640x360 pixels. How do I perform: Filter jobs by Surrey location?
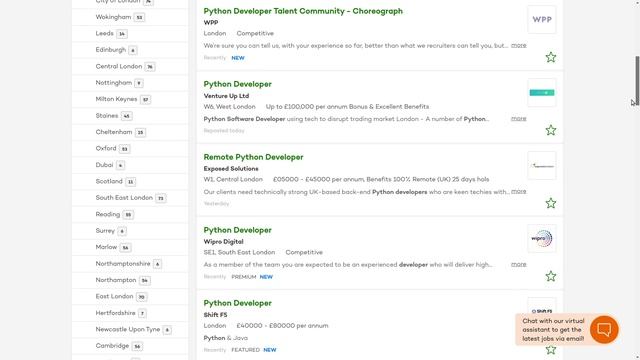[x=105, y=231]
